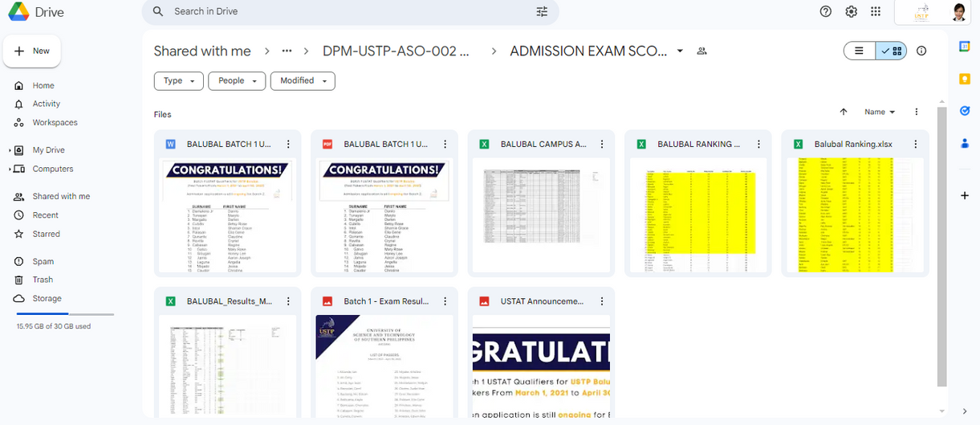This screenshot has height=425, width=980.
Task: Click the Search in Drive field
Action: click(x=350, y=11)
